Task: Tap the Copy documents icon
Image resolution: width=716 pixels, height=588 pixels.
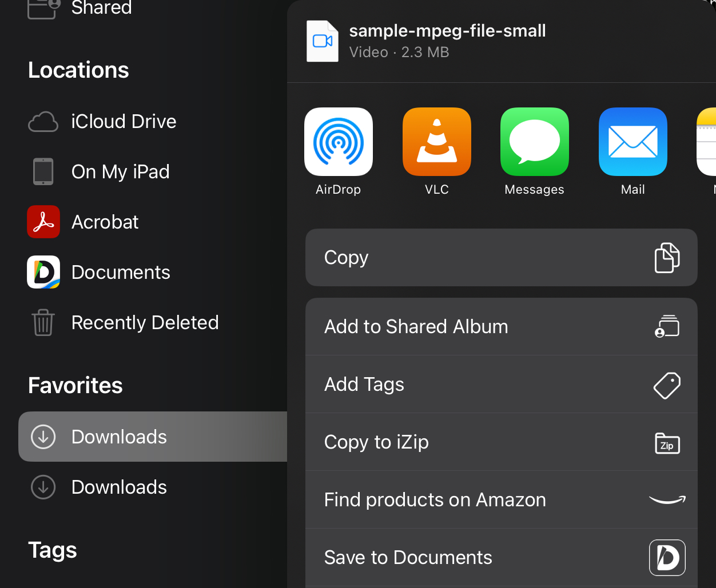Action: tap(667, 258)
